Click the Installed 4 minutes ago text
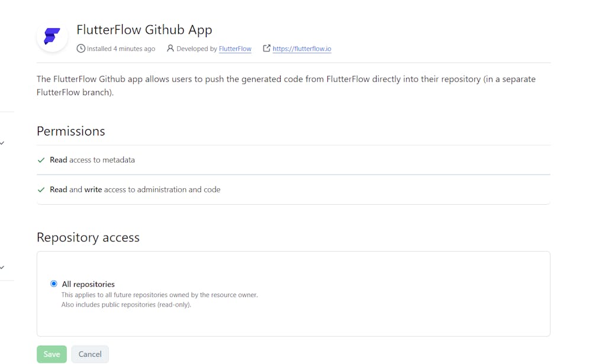The image size is (592, 364). pyautogui.click(x=121, y=49)
